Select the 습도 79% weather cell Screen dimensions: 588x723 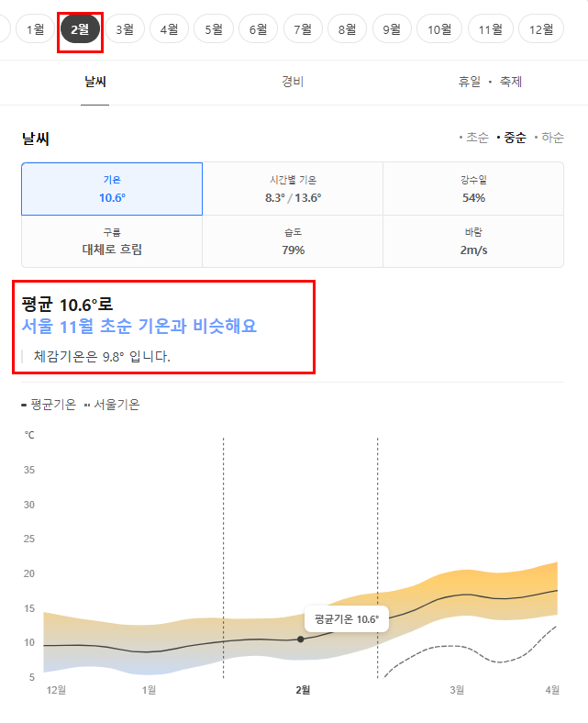[293, 241]
